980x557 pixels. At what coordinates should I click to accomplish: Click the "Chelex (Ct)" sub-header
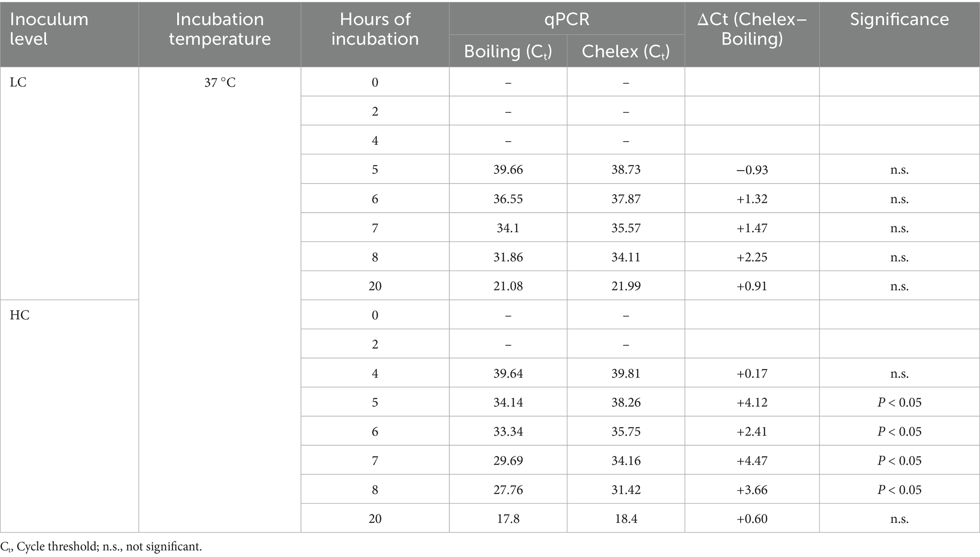tap(626, 51)
